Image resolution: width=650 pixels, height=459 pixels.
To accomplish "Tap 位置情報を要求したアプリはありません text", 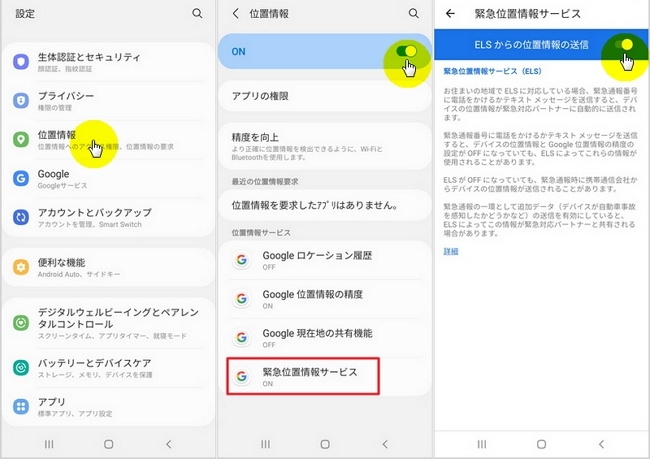I will [x=315, y=205].
